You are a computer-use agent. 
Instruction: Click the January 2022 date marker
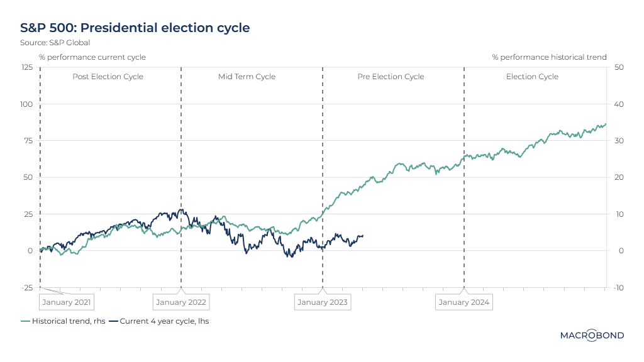click(x=181, y=302)
